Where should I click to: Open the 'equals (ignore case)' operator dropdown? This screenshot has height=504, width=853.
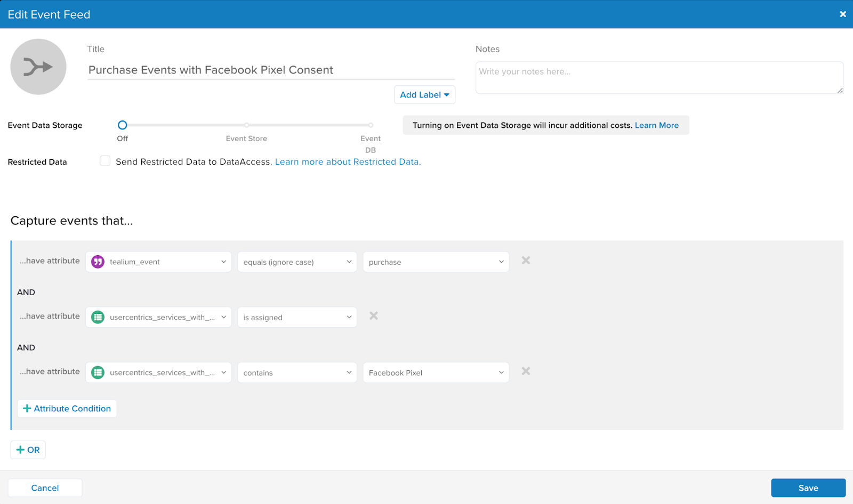point(297,262)
